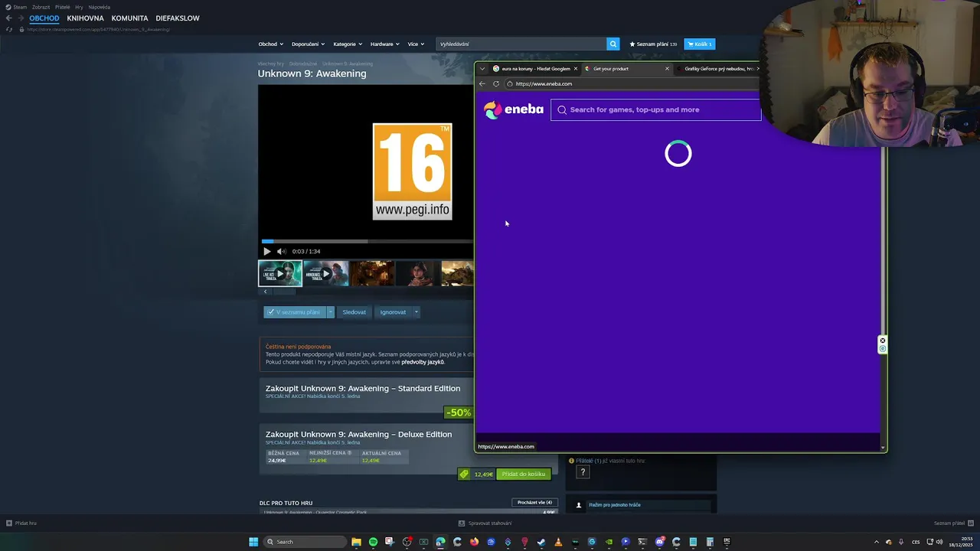Open Spravovat stahování downloads
Viewport: 980px width, 551px height.
pos(485,523)
